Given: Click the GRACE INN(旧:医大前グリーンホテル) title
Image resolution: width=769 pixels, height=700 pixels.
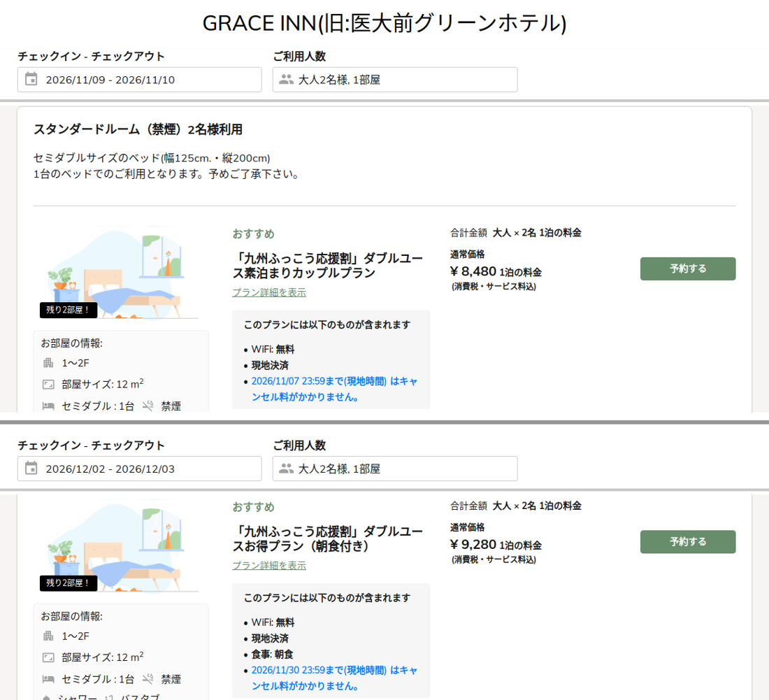Looking at the screenshot, I should click(x=384, y=23).
